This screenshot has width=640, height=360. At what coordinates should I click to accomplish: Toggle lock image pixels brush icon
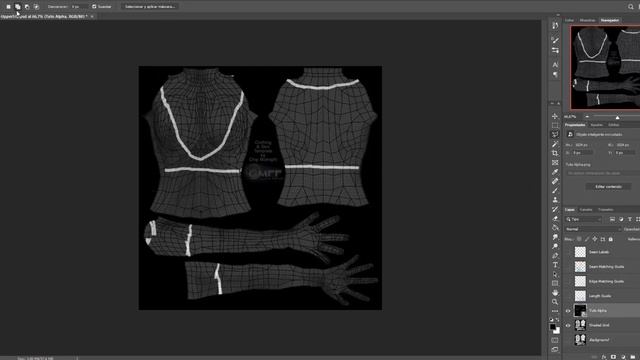pos(587,239)
